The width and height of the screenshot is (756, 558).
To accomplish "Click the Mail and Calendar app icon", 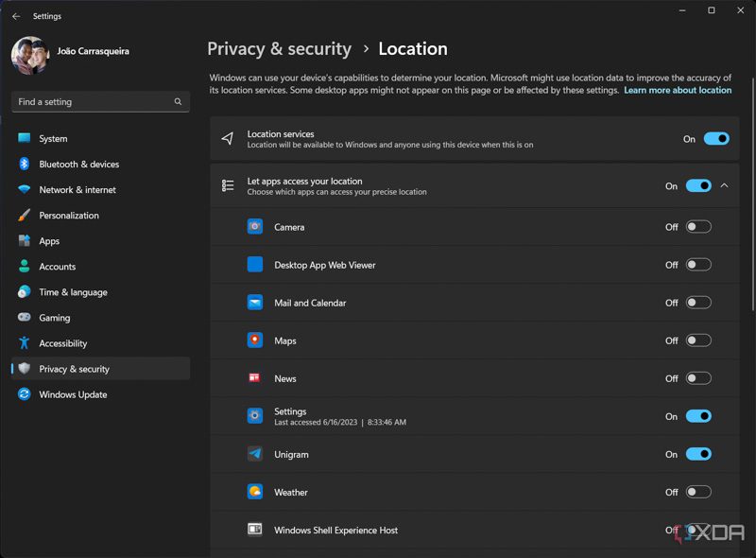I will (255, 303).
